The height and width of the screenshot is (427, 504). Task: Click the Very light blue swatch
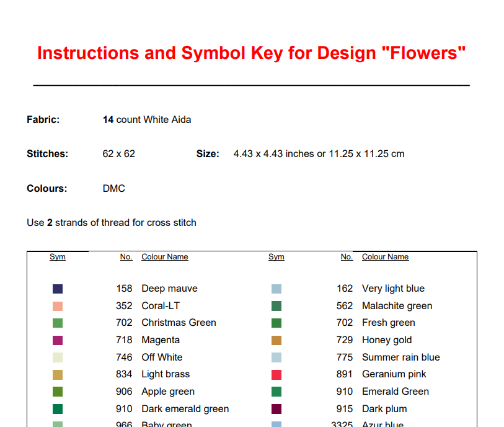click(x=276, y=289)
